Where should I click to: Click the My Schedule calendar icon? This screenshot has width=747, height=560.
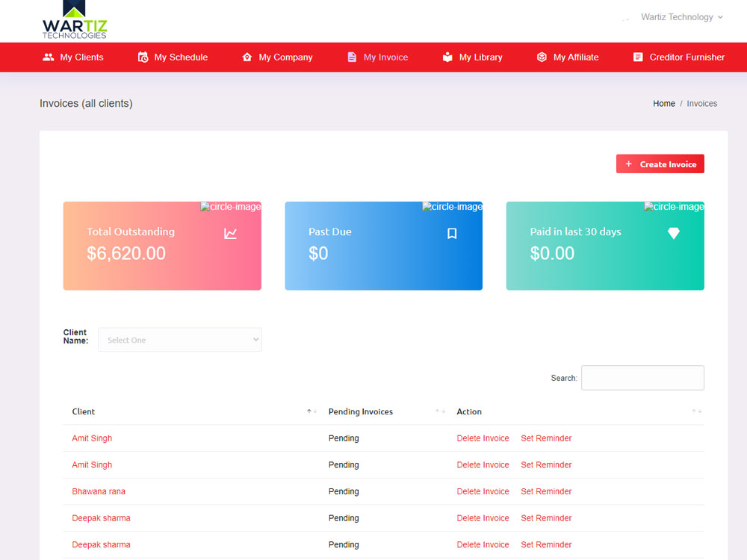pyautogui.click(x=143, y=57)
